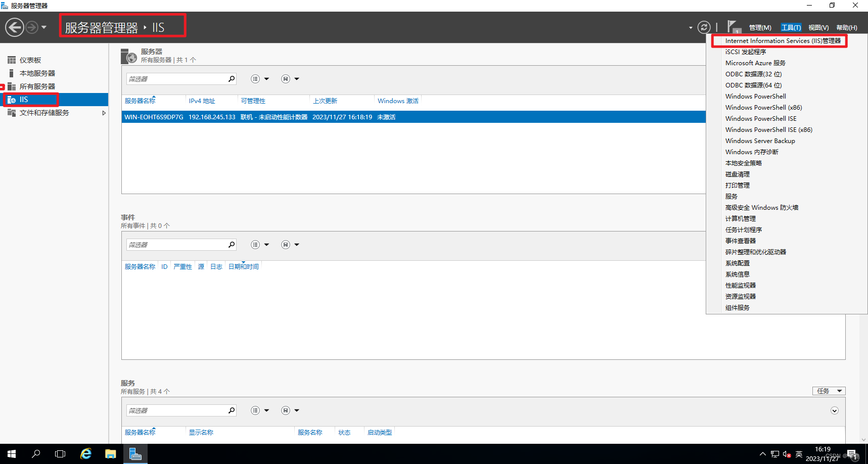Open the notifications flag icon
Screen dimensions: 868x464
(x=733, y=27)
